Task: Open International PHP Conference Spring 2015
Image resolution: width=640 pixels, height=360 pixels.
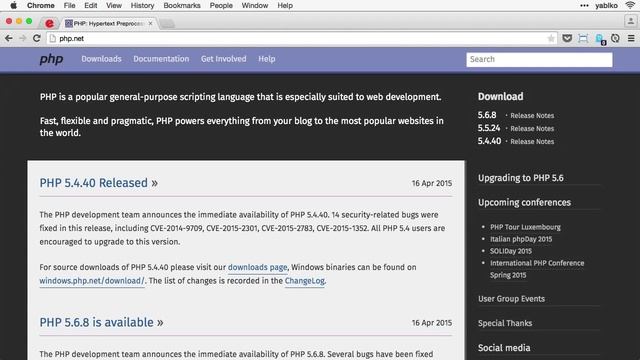Action: click(x=537, y=269)
